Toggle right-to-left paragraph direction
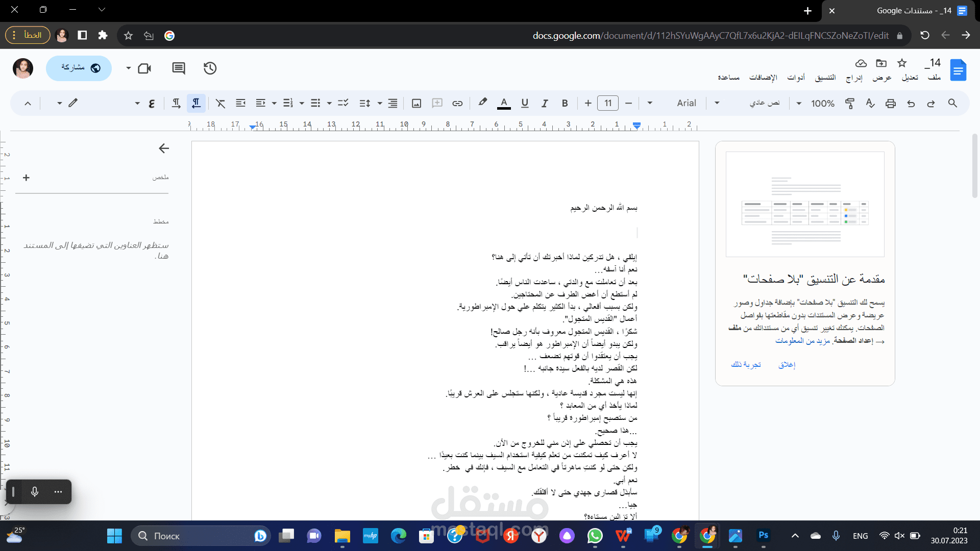 [x=196, y=104]
